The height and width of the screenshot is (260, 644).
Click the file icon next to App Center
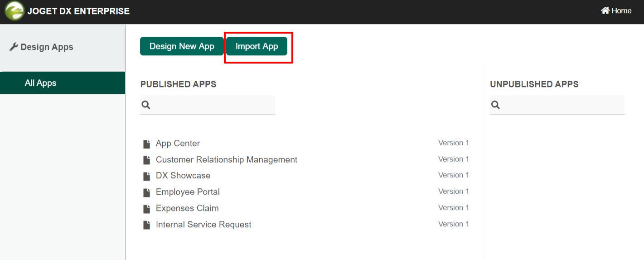pyautogui.click(x=146, y=144)
